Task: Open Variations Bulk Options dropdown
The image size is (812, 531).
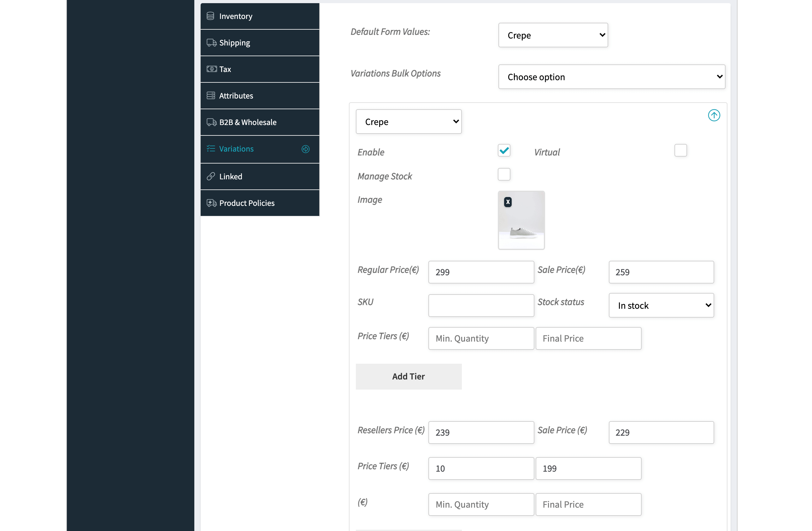Action: 611,77
